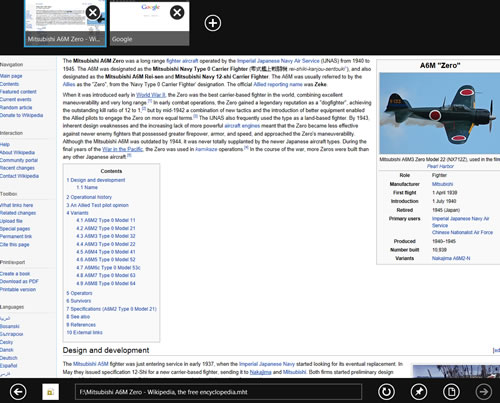Click 'Download as PDF' link
The width and height of the screenshot is (500, 403).
click(19, 281)
